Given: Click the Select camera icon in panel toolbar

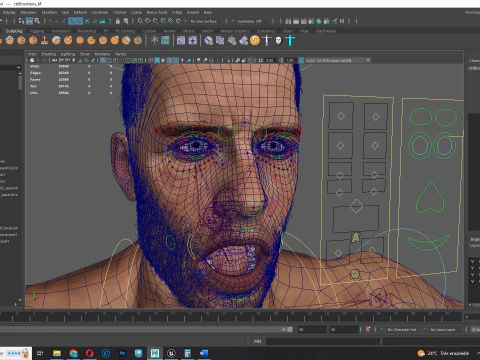Looking at the screenshot, I should tap(32, 60).
